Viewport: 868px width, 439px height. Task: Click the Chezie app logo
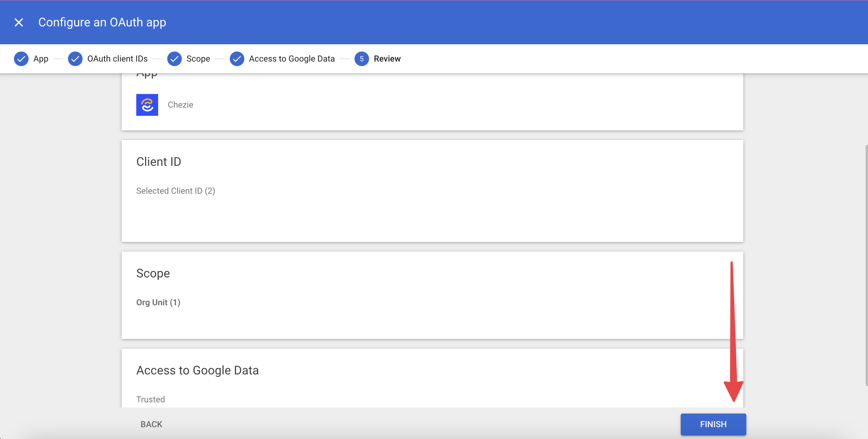click(x=147, y=105)
